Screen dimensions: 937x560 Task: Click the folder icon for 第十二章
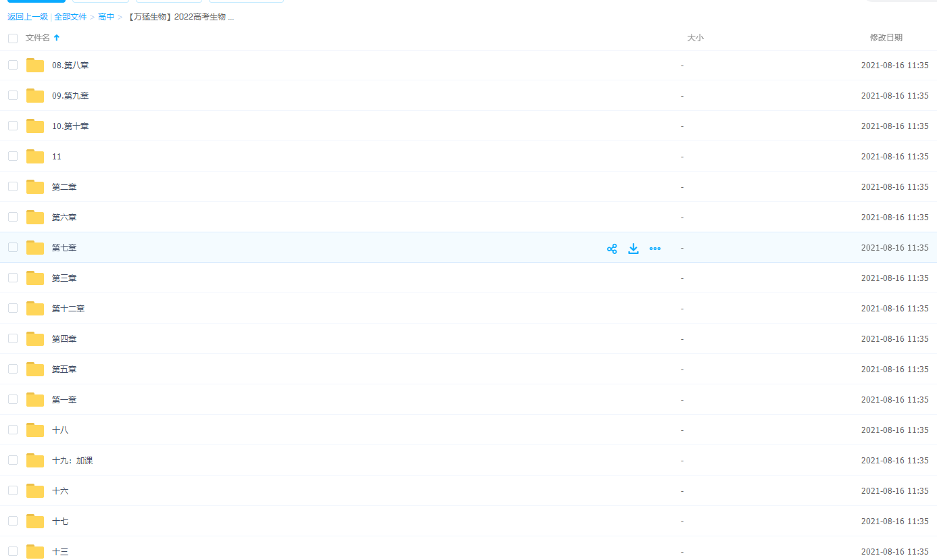(x=35, y=309)
